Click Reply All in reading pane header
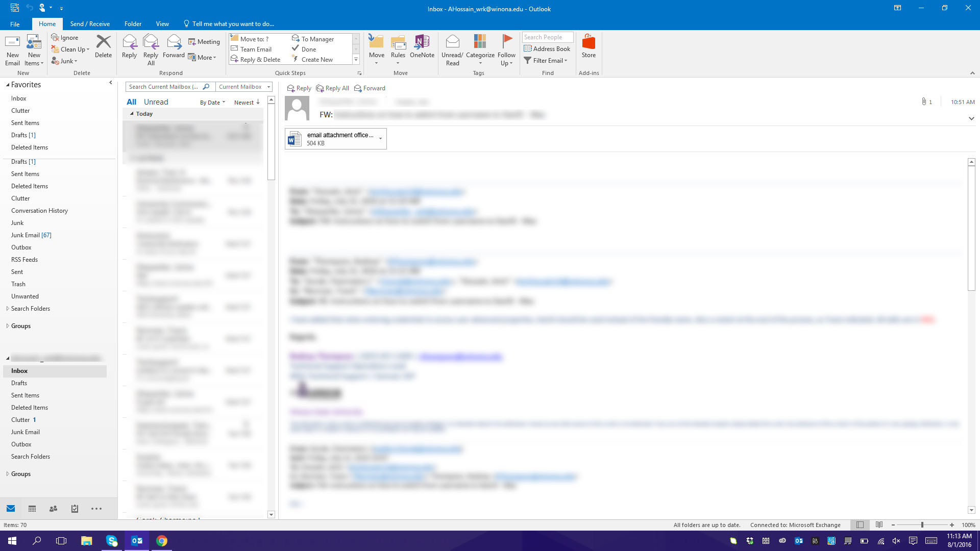The image size is (980, 551). point(333,88)
